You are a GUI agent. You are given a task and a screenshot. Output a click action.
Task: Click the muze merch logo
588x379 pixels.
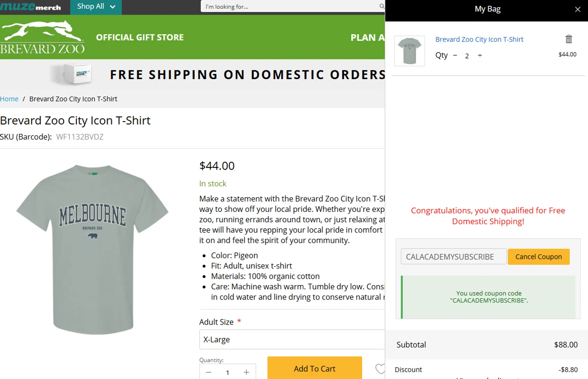pos(31,7)
